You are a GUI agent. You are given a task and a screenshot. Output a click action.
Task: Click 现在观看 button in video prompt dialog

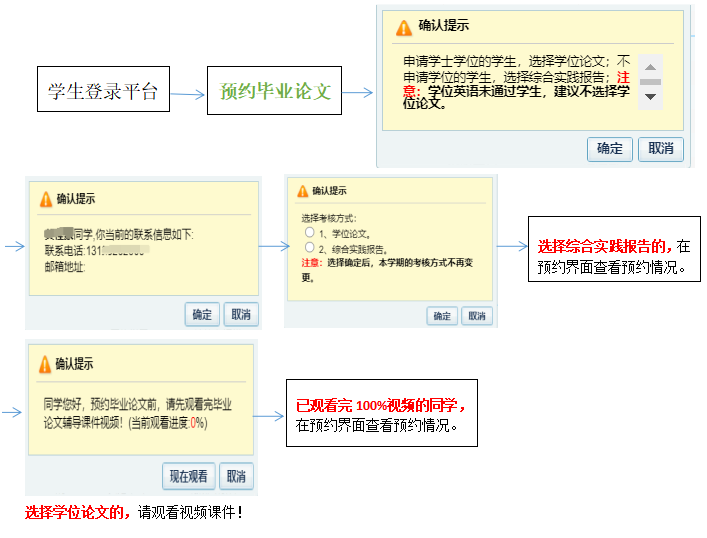click(x=188, y=476)
